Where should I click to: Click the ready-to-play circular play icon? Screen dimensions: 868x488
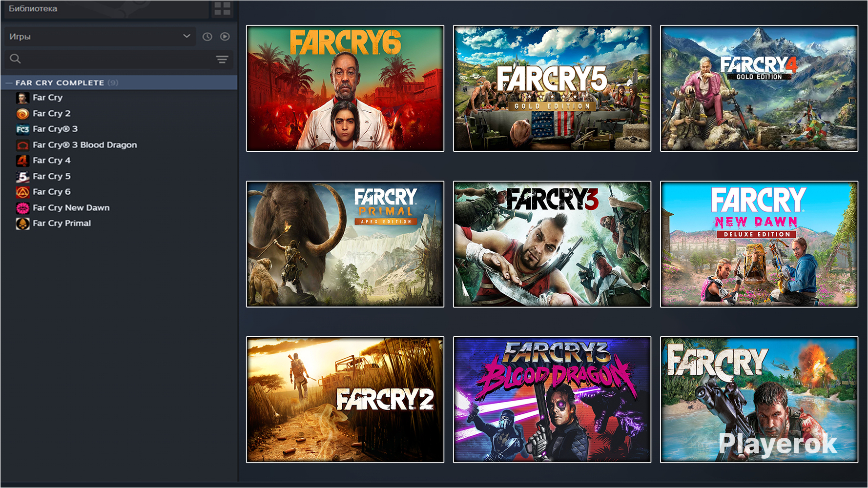pos(225,36)
